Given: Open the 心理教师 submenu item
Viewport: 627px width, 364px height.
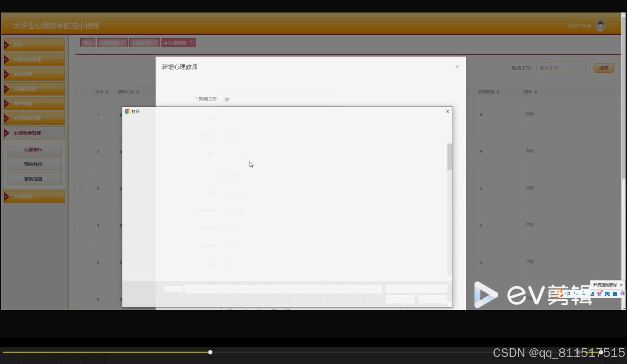Looking at the screenshot, I should point(34,149).
